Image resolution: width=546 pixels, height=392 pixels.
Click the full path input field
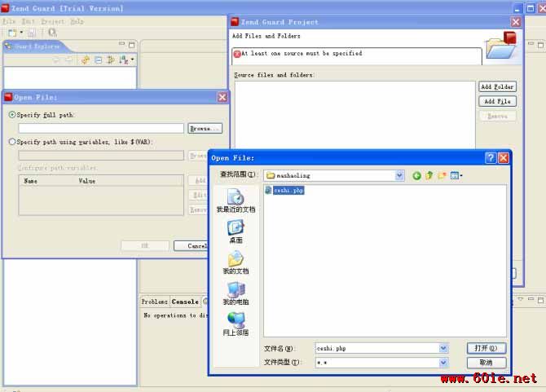tap(101, 128)
